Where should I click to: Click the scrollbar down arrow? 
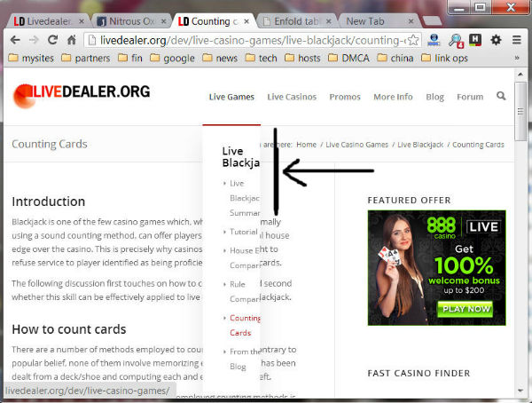(x=520, y=391)
